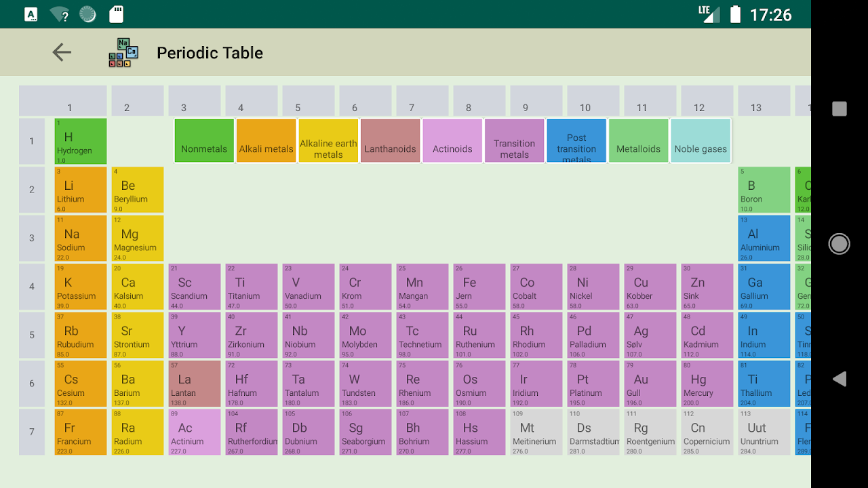Open the Ac Actinium element cell
Screen dimensions: 868x488
(195, 432)
